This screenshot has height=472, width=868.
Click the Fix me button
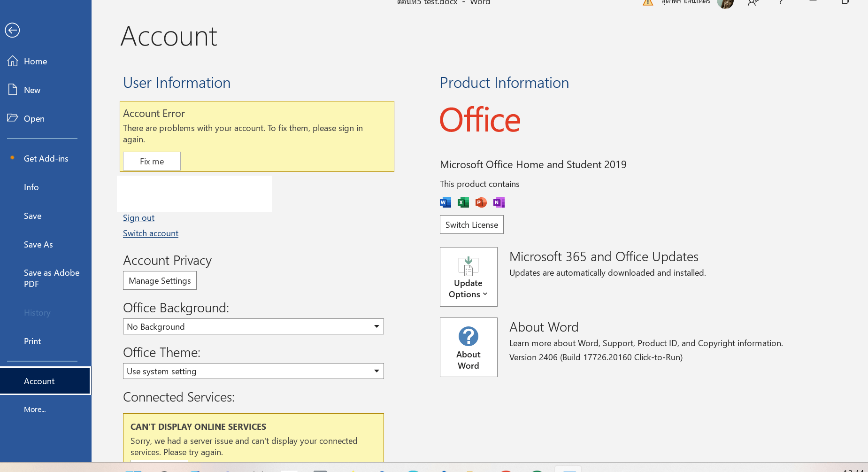point(152,161)
